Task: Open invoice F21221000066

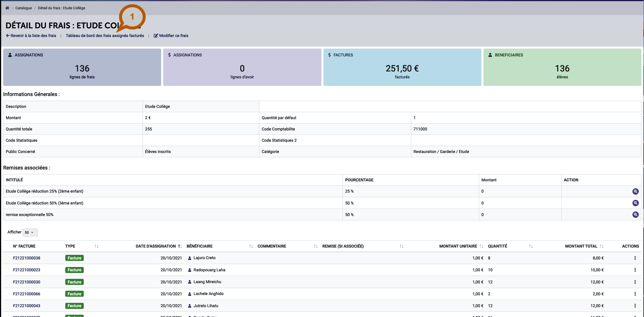Action: click(27, 294)
